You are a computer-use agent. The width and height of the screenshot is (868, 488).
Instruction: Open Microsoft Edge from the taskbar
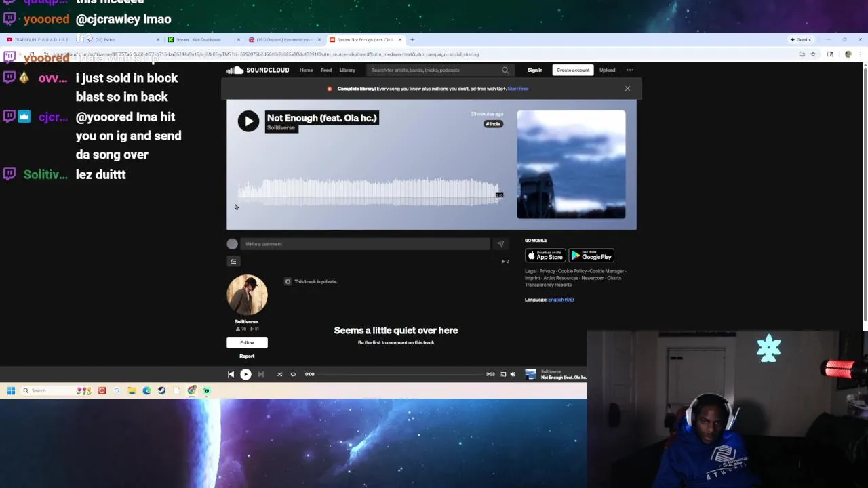146,390
